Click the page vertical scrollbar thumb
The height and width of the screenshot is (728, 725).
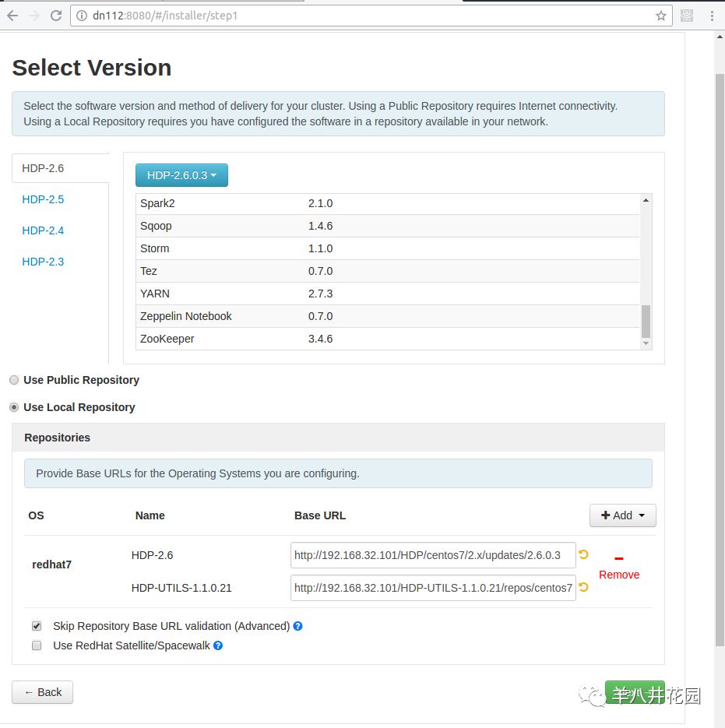[720, 360]
